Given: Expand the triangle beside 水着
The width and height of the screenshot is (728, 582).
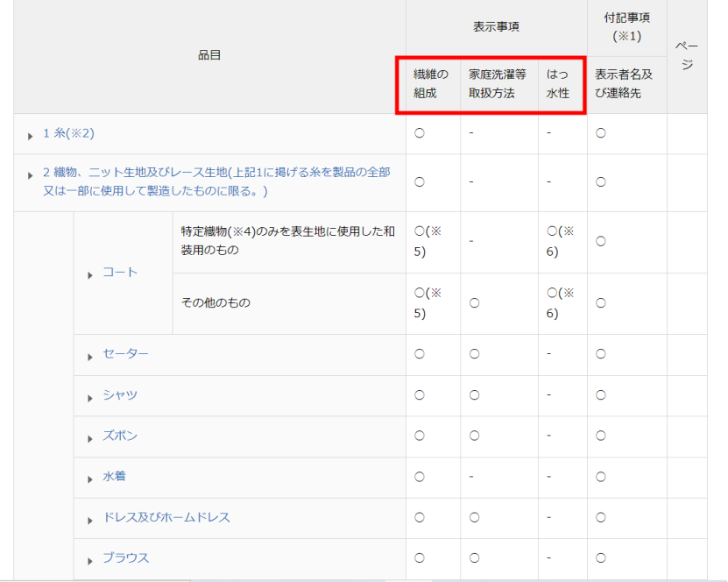Looking at the screenshot, I should [x=90, y=479].
